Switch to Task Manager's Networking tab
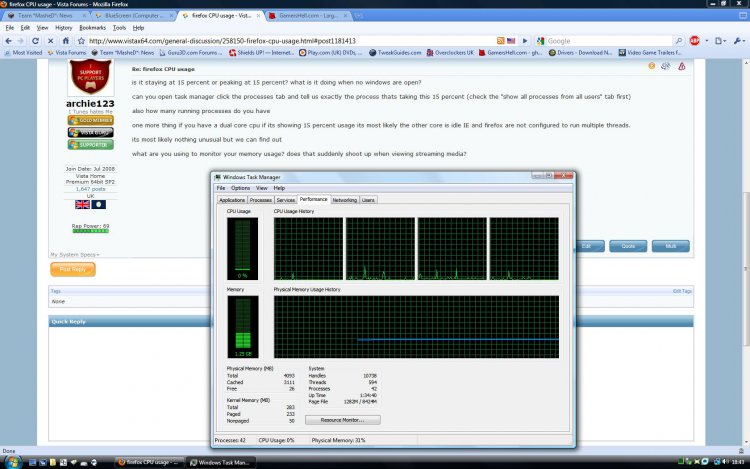This screenshot has height=469, width=750. point(344,200)
